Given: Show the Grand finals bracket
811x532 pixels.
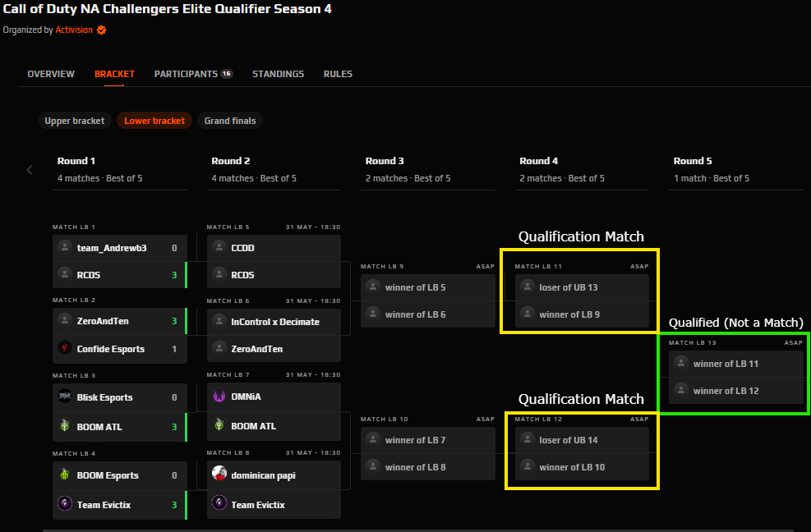Looking at the screenshot, I should (x=229, y=121).
